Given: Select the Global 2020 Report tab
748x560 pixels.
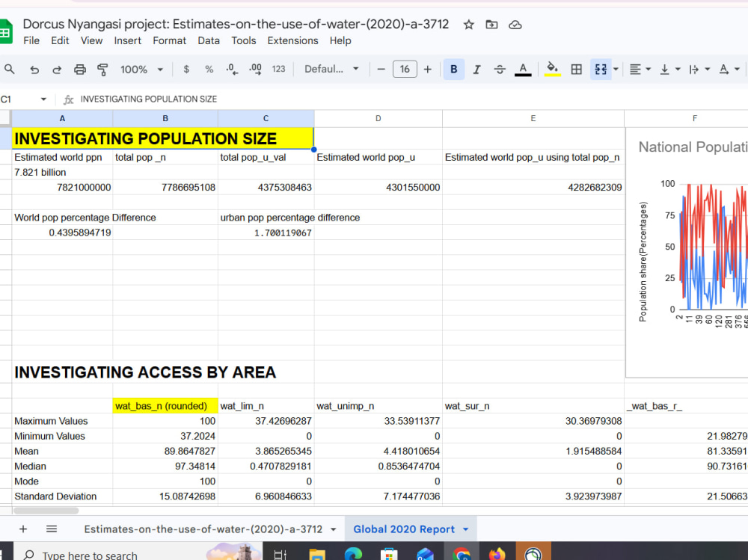Looking at the screenshot, I should tap(404, 529).
